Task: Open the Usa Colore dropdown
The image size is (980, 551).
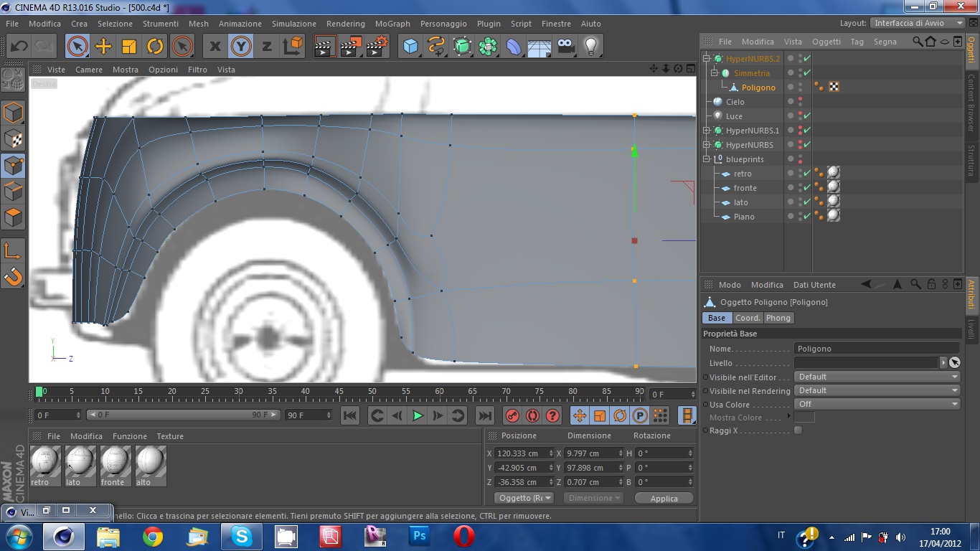Action: (877, 404)
